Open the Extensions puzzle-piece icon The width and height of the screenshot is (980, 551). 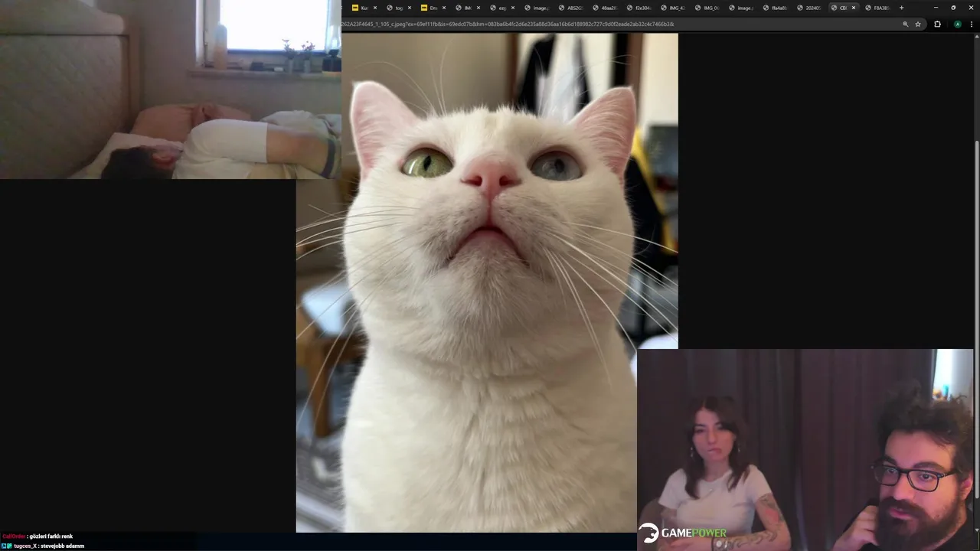tap(937, 24)
